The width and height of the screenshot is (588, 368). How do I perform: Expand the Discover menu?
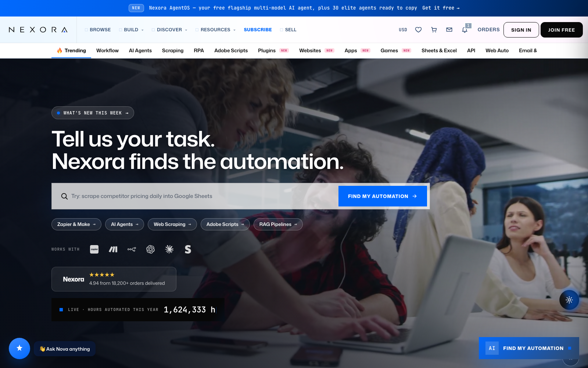point(169,30)
